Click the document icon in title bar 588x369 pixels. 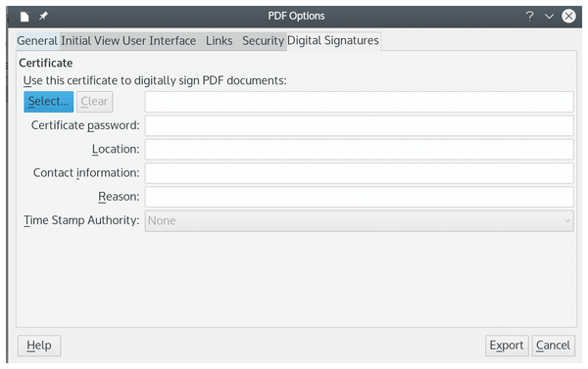tap(24, 17)
